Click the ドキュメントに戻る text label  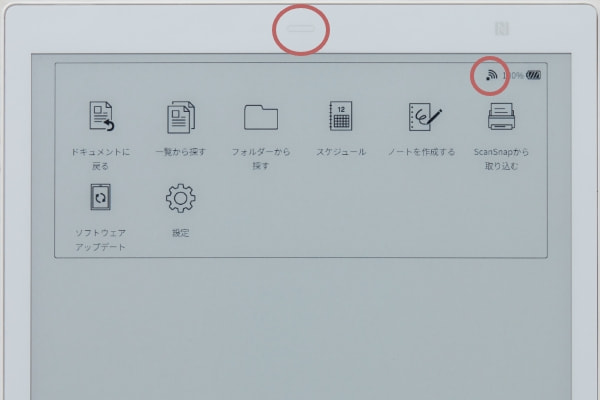pos(100,158)
